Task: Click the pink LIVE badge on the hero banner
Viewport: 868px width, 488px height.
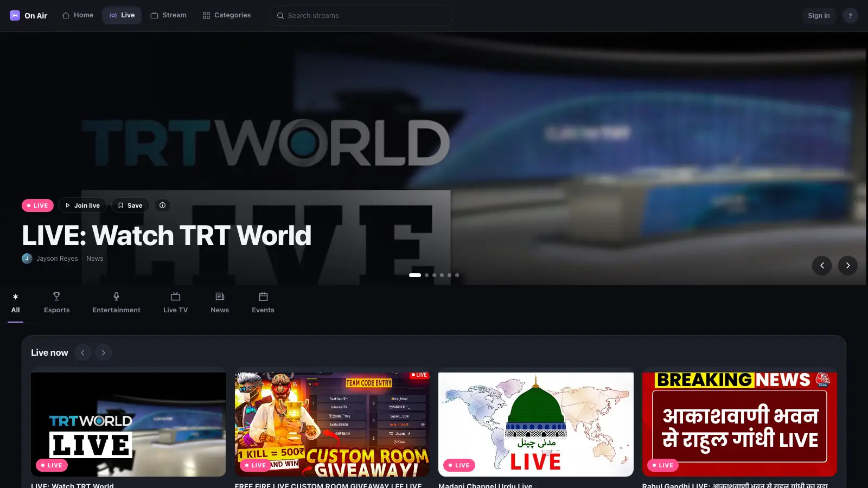Action: pyautogui.click(x=37, y=206)
